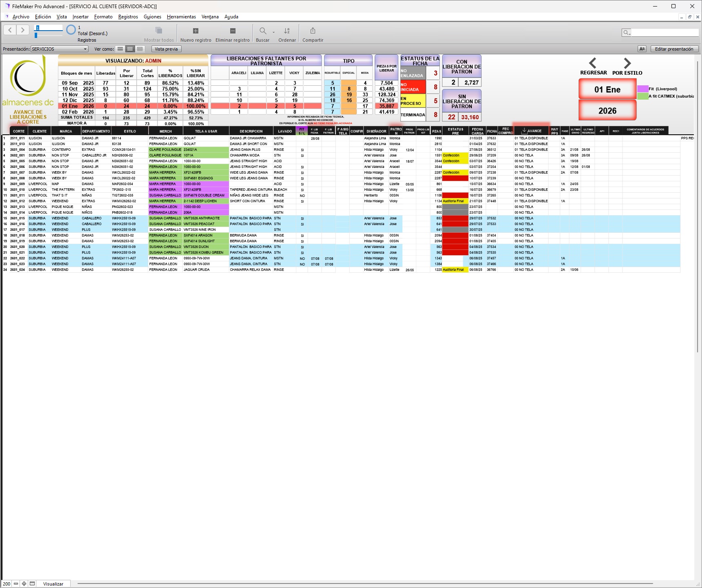Viewport: 702px width, 588px height.
Task: Click the Vista previa button
Action: pyautogui.click(x=166, y=49)
